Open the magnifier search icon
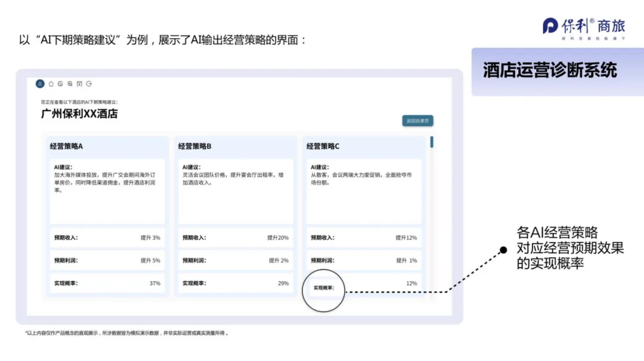 [x=70, y=84]
